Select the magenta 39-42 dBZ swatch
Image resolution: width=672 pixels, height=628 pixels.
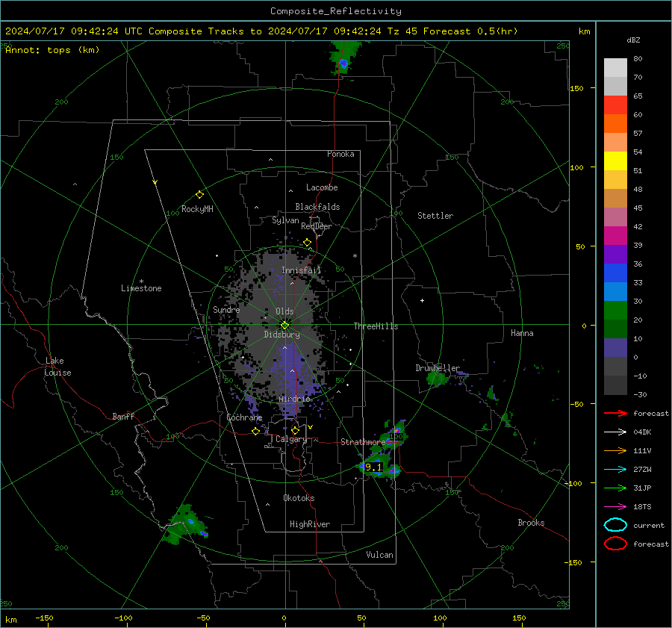click(x=615, y=236)
